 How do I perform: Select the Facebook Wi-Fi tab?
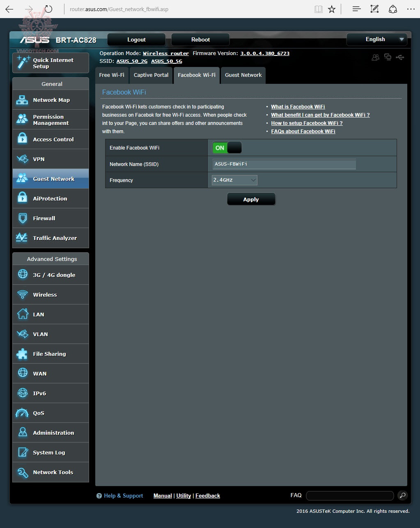[x=197, y=75]
